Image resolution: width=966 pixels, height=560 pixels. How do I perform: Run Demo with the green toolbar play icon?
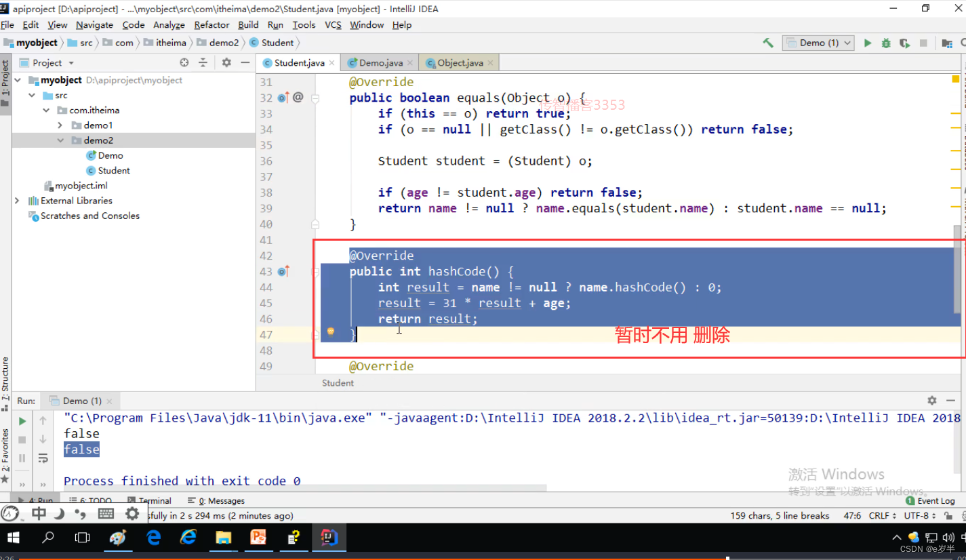pyautogui.click(x=868, y=43)
